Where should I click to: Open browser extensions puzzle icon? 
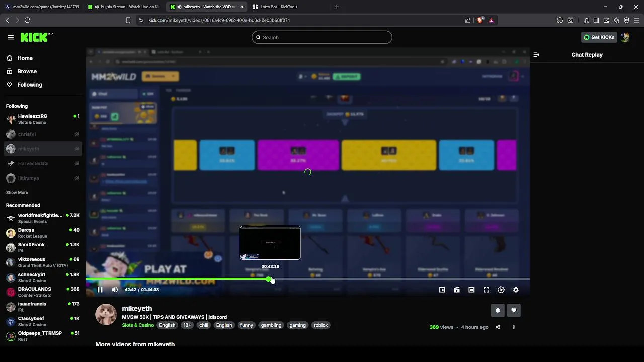(x=560, y=20)
